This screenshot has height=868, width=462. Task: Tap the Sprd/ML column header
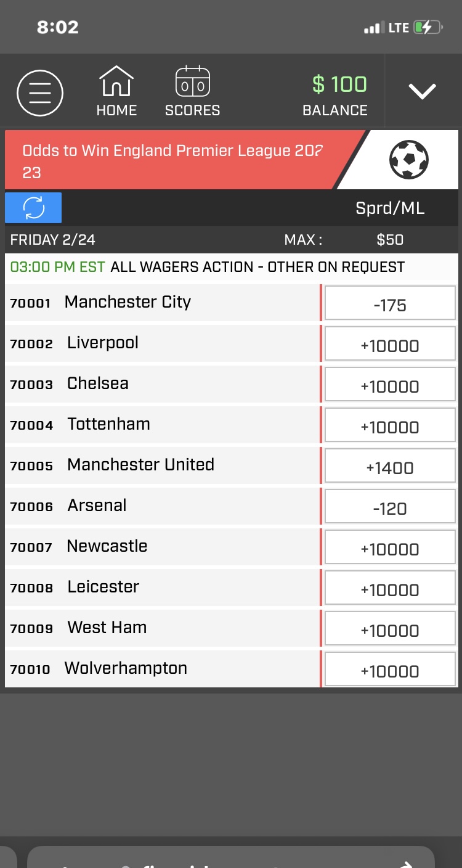(390, 208)
